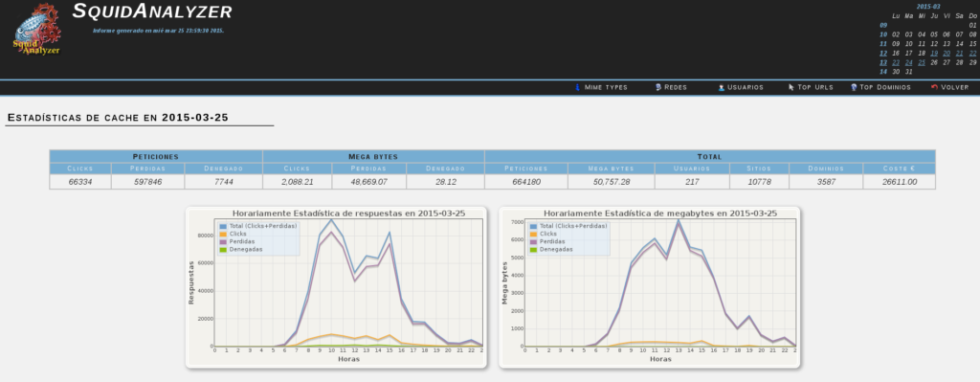Click the respuestas line chart plot
The width and height of the screenshot is (980, 382).
tap(348, 282)
